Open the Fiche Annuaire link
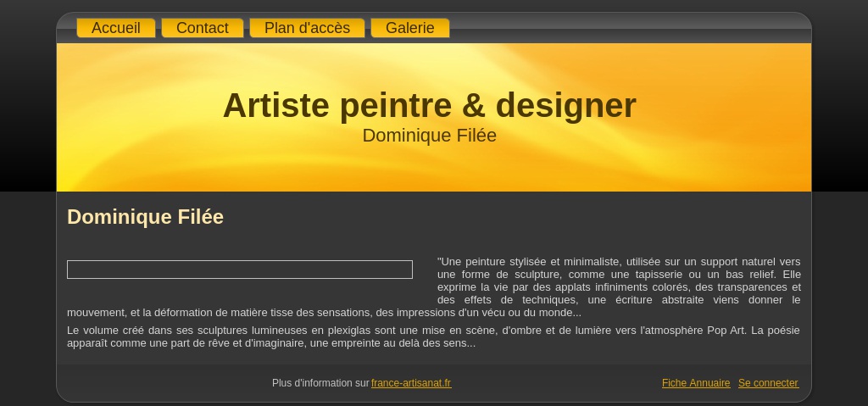The height and width of the screenshot is (406, 868). click(696, 383)
